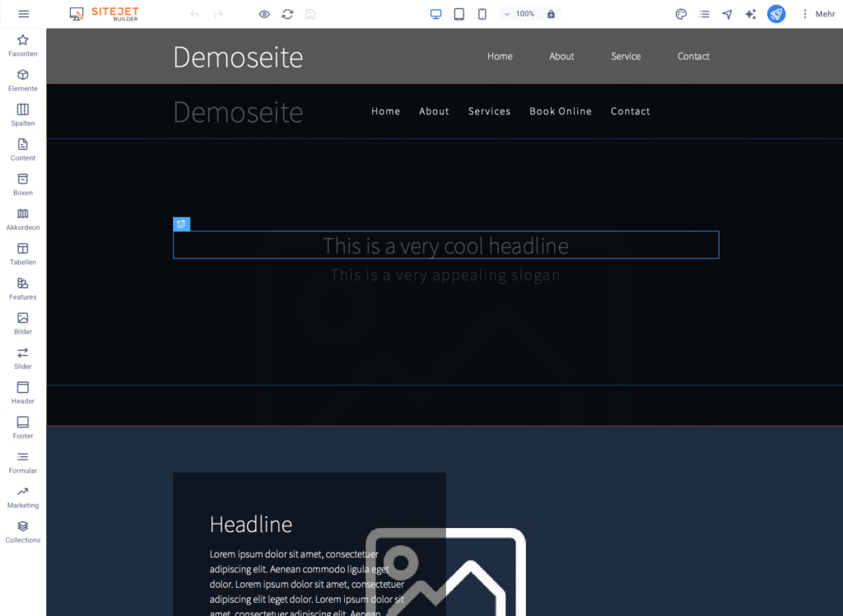Click Services in the dark navigation bar

click(489, 111)
